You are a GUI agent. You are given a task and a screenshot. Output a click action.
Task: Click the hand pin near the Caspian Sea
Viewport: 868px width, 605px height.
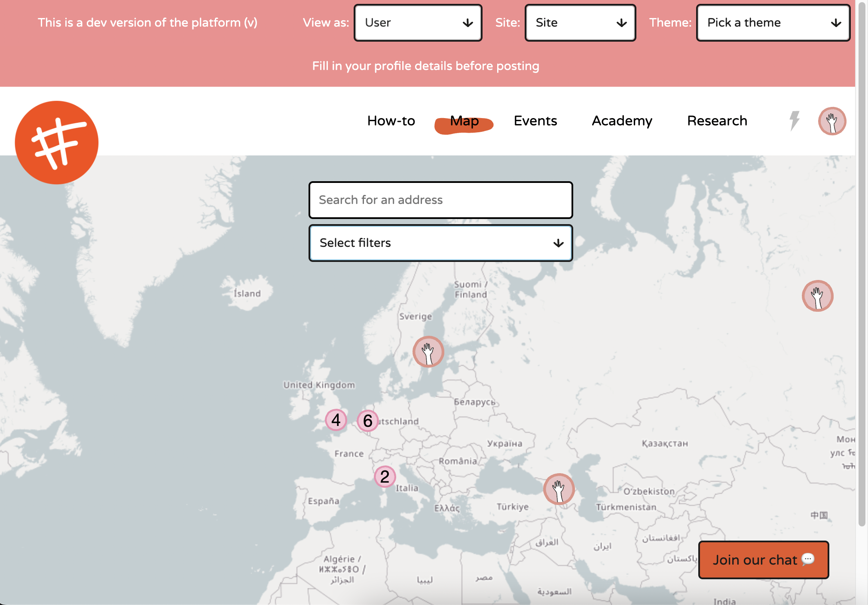click(x=559, y=489)
